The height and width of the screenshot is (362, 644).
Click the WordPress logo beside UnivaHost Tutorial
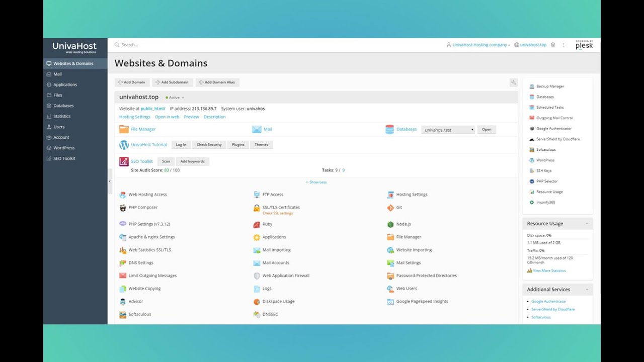(x=124, y=145)
